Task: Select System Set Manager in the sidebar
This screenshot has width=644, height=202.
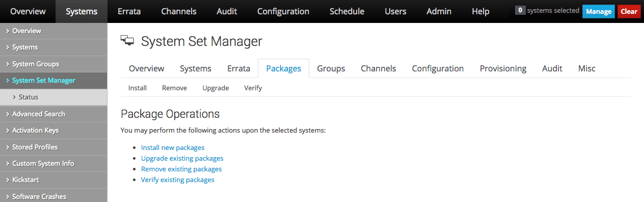Action: 53,81
